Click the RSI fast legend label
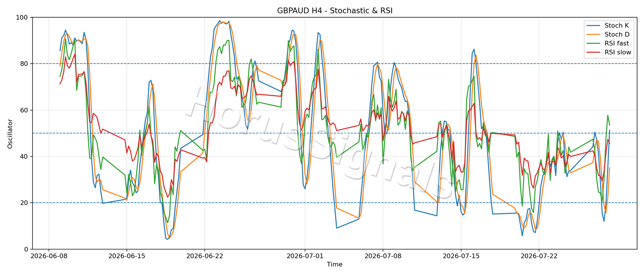This screenshot has width=644, height=276. 617,43
